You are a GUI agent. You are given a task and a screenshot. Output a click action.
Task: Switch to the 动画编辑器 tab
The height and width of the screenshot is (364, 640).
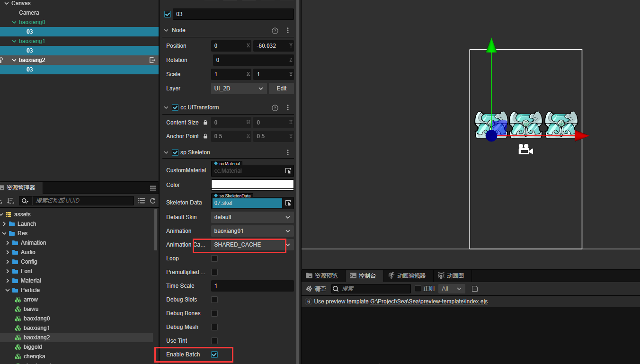tap(407, 275)
